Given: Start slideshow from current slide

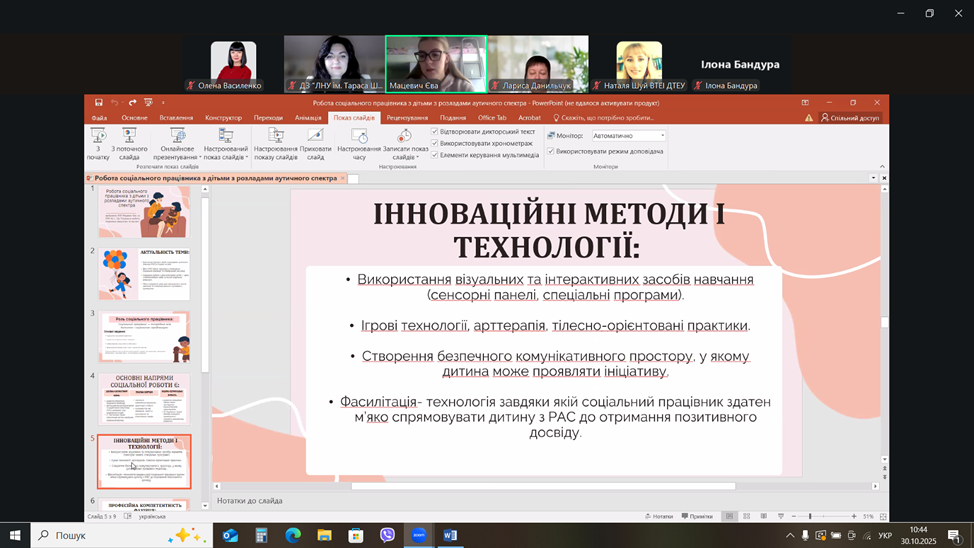Looking at the screenshot, I should [x=129, y=143].
